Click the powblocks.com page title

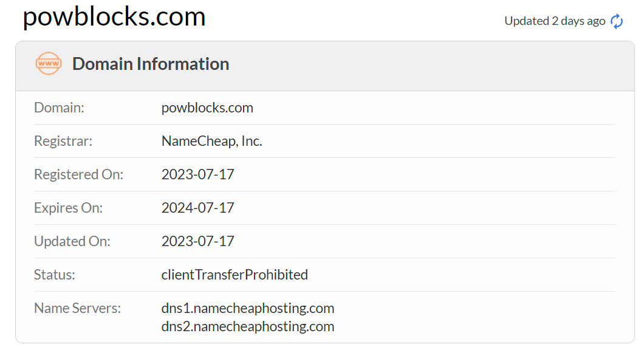(x=114, y=17)
